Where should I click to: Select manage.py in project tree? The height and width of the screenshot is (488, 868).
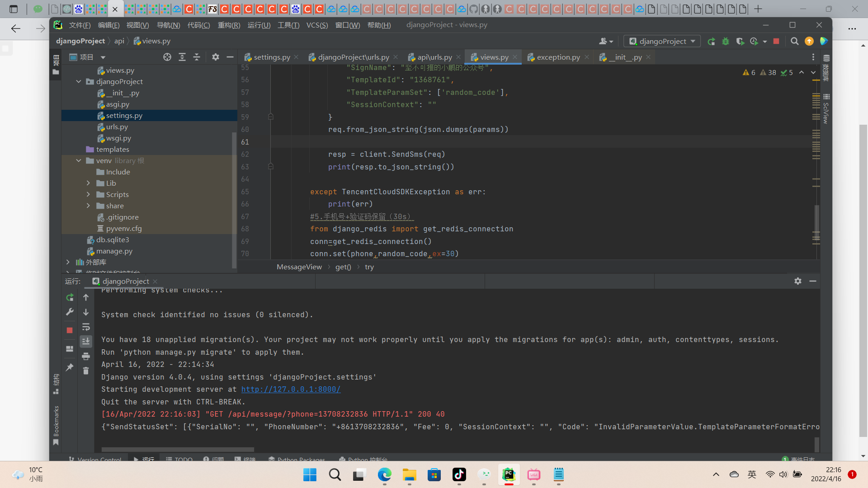[114, 251]
